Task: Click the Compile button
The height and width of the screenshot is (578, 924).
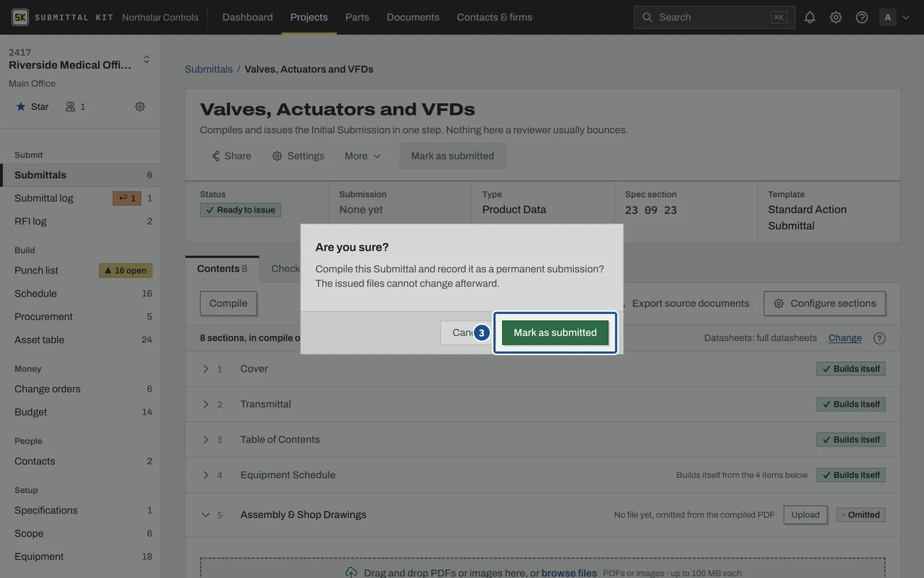Action: click(x=228, y=303)
